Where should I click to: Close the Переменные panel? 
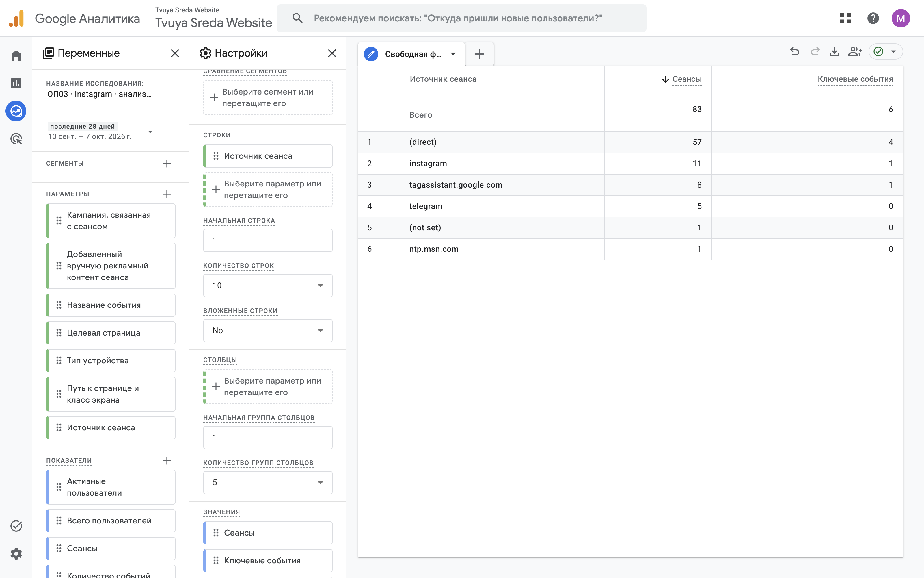(175, 53)
